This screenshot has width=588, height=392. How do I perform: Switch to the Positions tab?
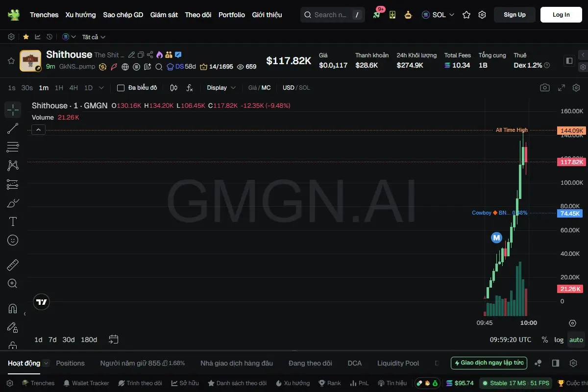(x=70, y=363)
